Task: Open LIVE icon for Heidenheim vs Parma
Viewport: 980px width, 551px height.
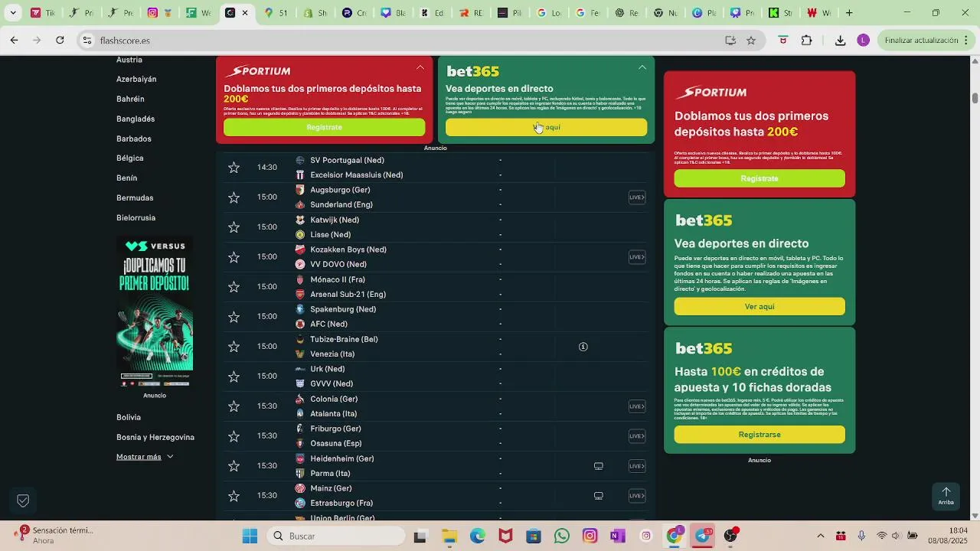Action: click(637, 466)
